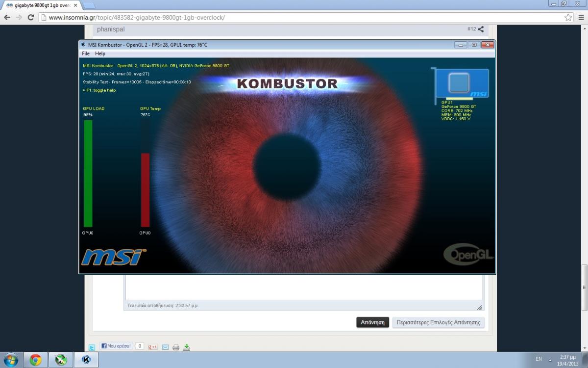The width and height of the screenshot is (588, 368).
Task: Click the download topic icon
Action: tap(187, 347)
